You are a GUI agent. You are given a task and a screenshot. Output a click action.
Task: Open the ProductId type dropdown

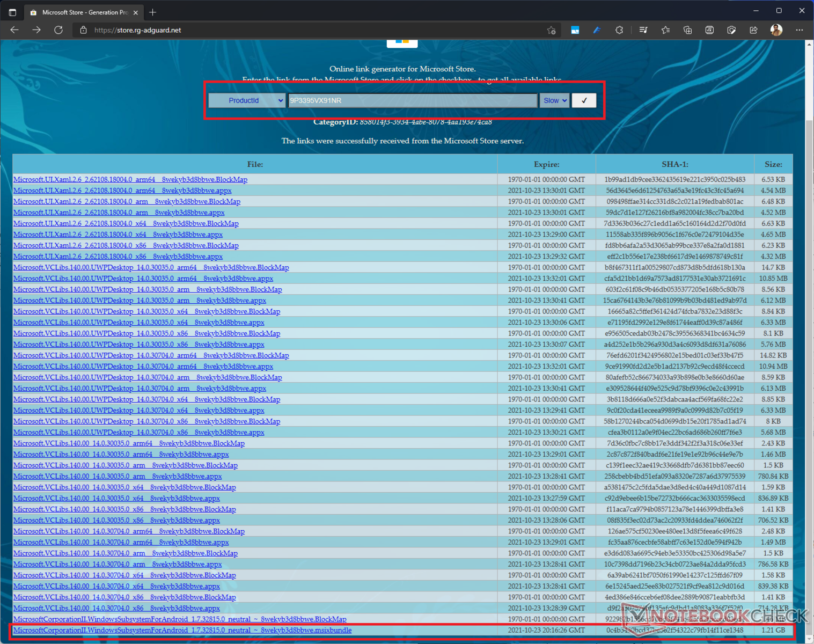click(x=247, y=100)
